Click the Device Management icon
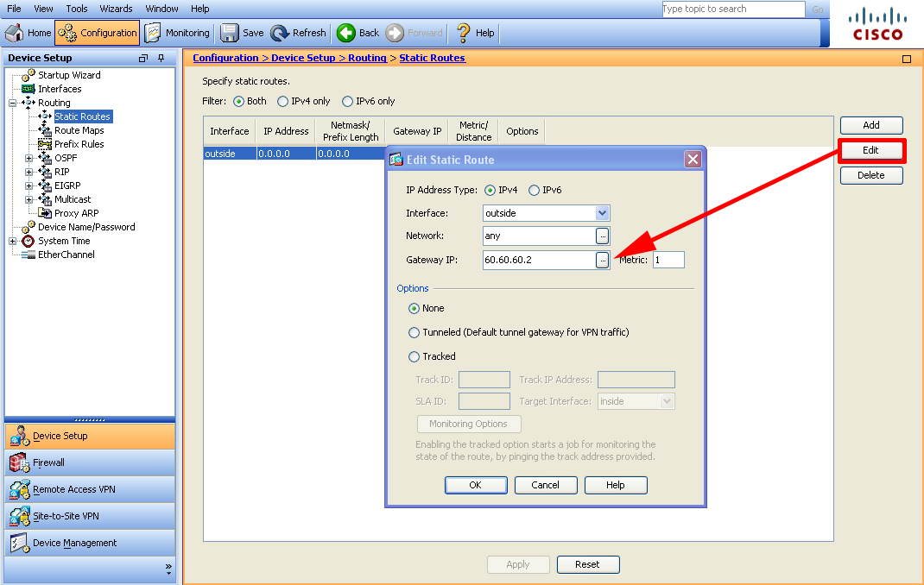The height and width of the screenshot is (585, 924). (x=19, y=543)
